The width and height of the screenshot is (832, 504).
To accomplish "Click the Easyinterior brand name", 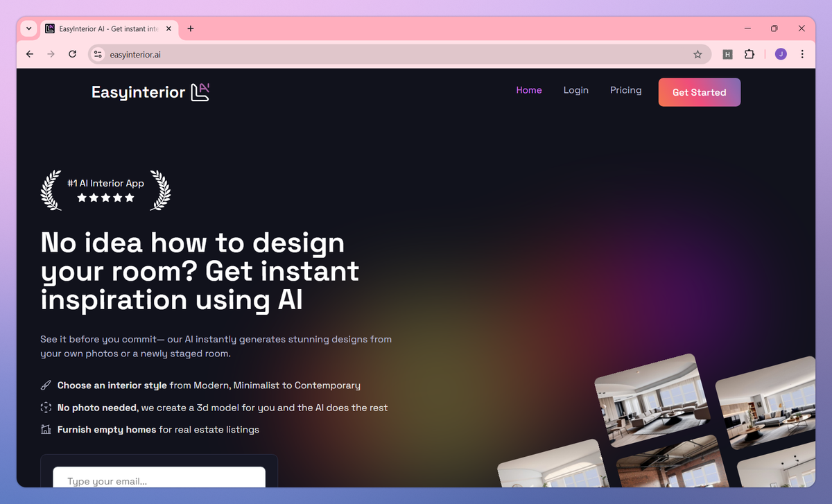I will (138, 92).
